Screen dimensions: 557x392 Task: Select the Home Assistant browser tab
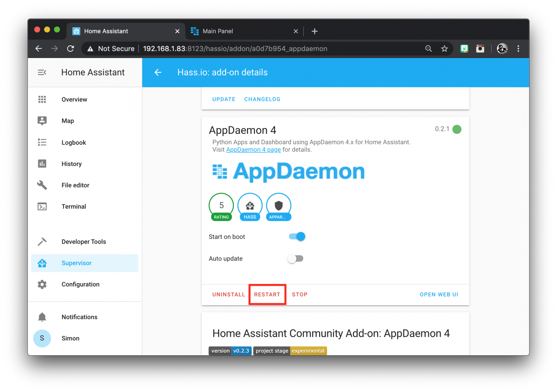(106, 31)
